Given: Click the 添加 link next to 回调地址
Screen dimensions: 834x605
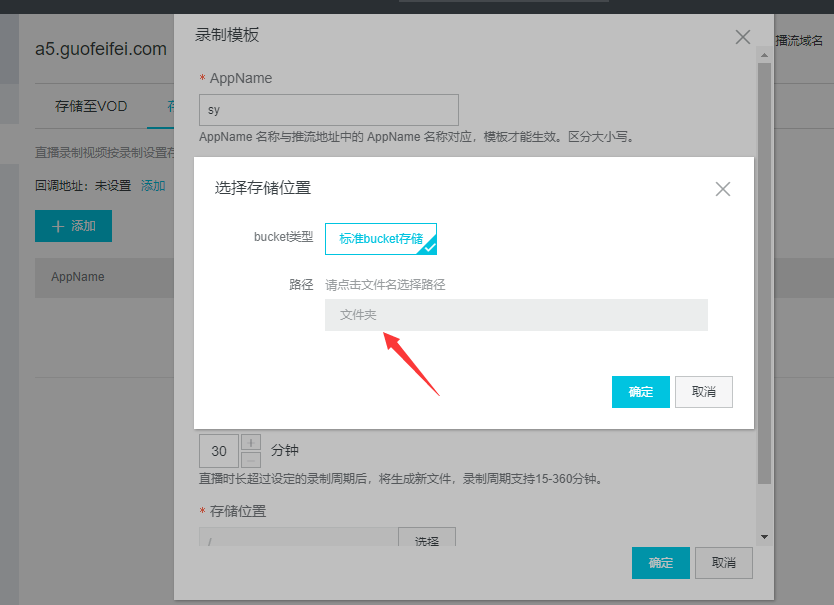Looking at the screenshot, I should [153, 186].
